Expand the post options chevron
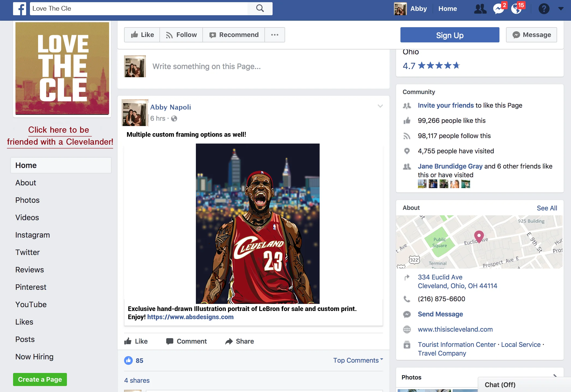Viewport: 571px width, 392px height. click(380, 106)
